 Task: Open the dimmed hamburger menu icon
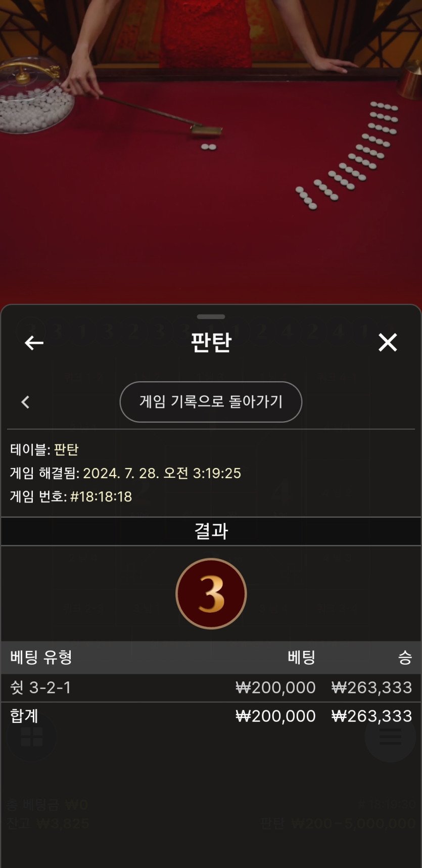pyautogui.click(x=390, y=737)
